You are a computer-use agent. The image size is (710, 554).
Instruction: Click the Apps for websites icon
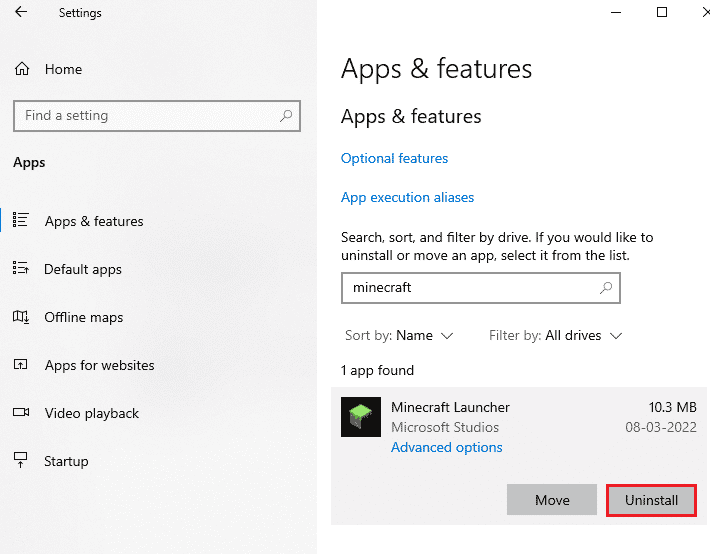[21, 365]
